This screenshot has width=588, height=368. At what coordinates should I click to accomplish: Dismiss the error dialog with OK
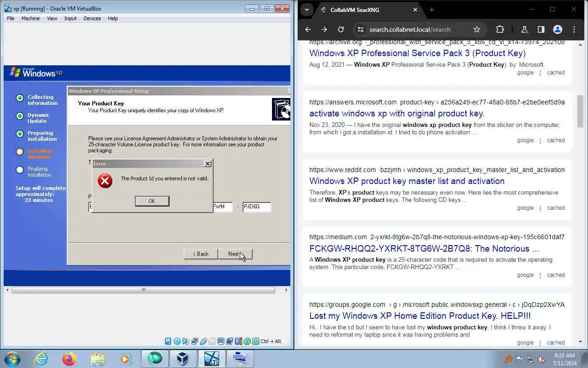coord(152,201)
